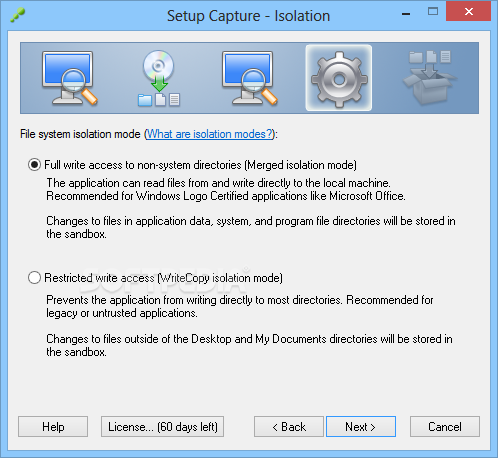Viewport: 498px width, 458px height.
Task: Select Restricted write access WriteCopy mode
Action: 155,278
